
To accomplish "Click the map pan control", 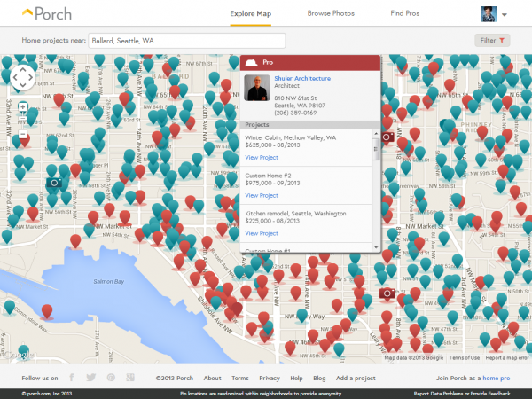I will 23,78.
